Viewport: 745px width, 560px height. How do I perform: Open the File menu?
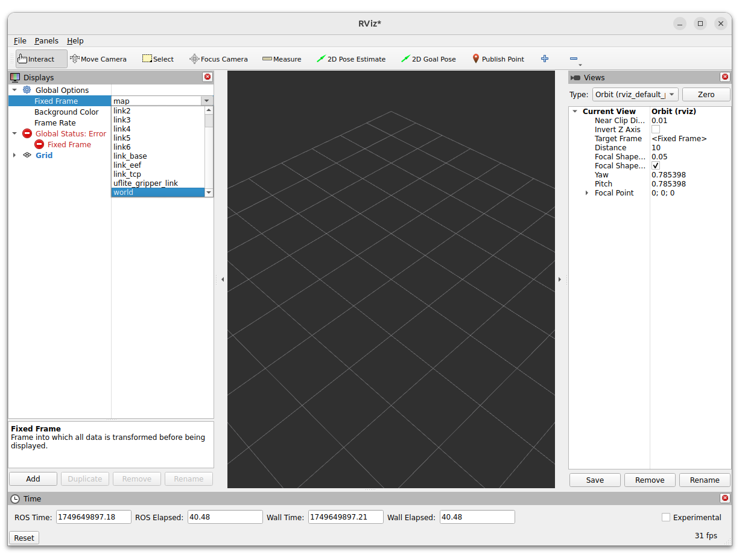(20, 41)
